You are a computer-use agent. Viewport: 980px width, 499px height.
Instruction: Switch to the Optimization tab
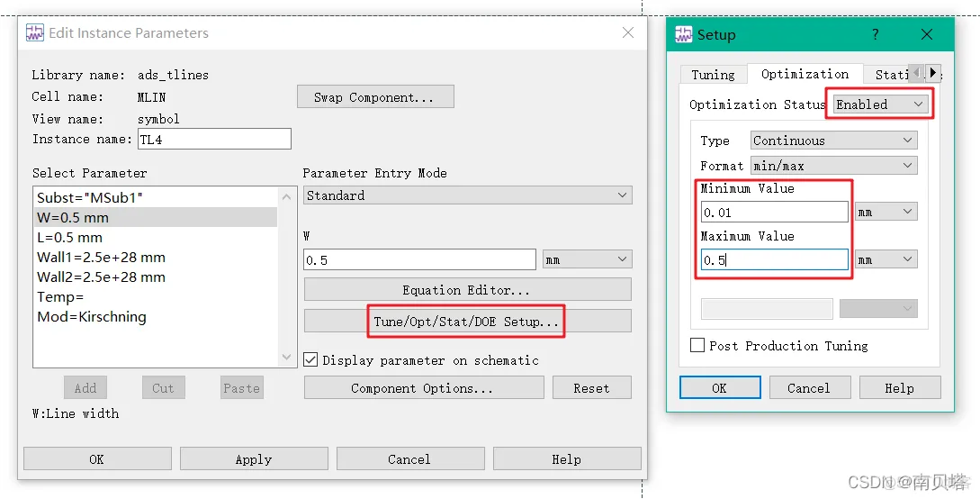click(805, 74)
